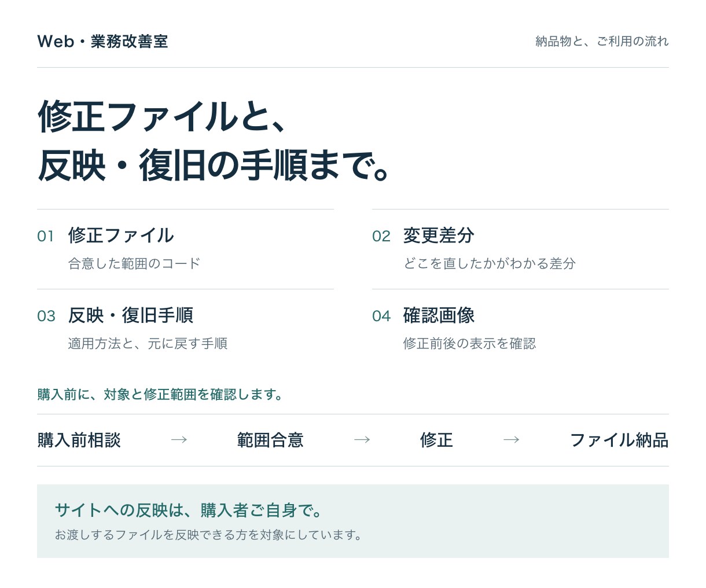Screen dimensions: 706x588
Task: Click the headline line 修正ファイルと、
Action: pos(162,116)
